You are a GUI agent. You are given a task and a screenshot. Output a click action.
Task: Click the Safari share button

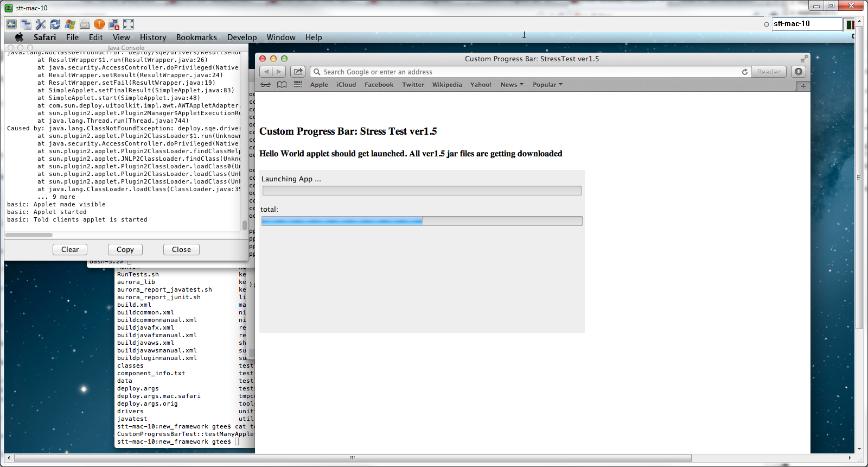tap(298, 72)
